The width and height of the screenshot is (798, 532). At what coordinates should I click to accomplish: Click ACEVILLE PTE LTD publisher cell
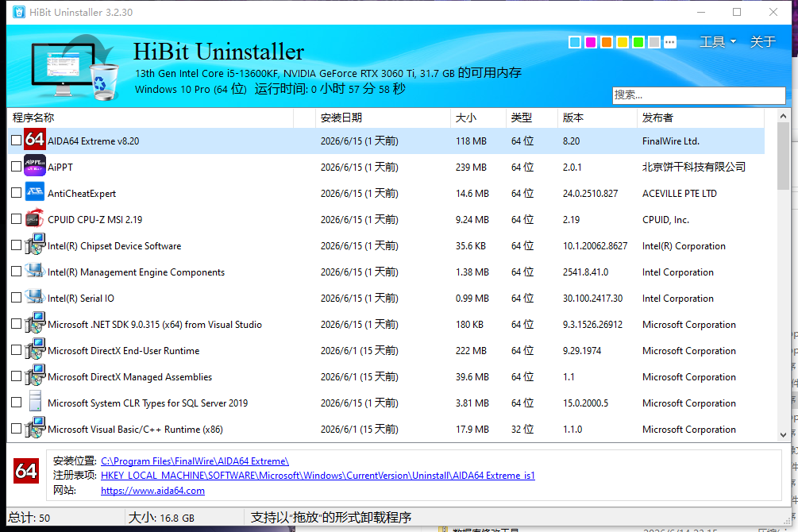[680, 194]
